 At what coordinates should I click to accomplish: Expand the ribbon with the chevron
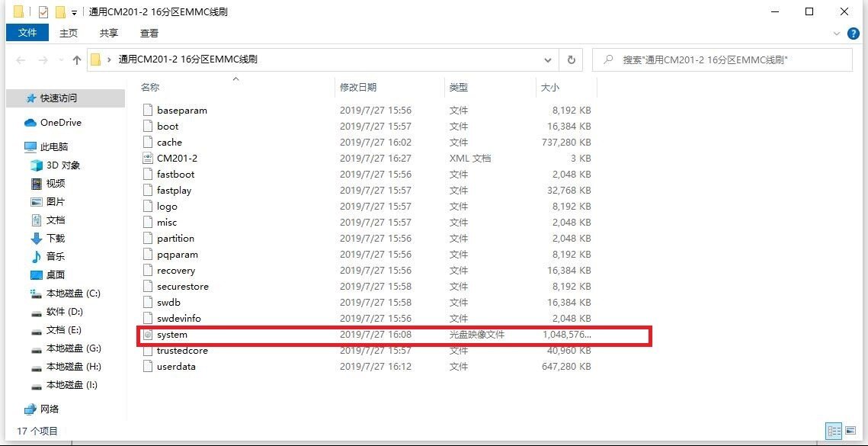click(x=837, y=34)
